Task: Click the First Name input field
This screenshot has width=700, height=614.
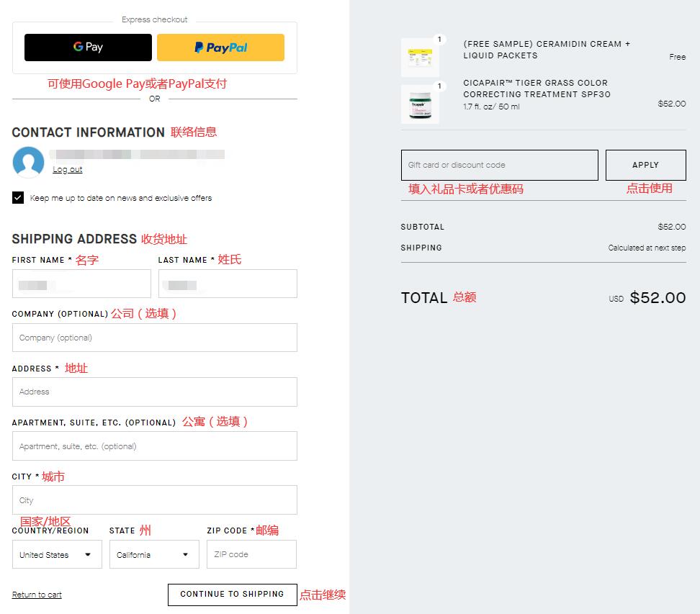Action: (81, 284)
